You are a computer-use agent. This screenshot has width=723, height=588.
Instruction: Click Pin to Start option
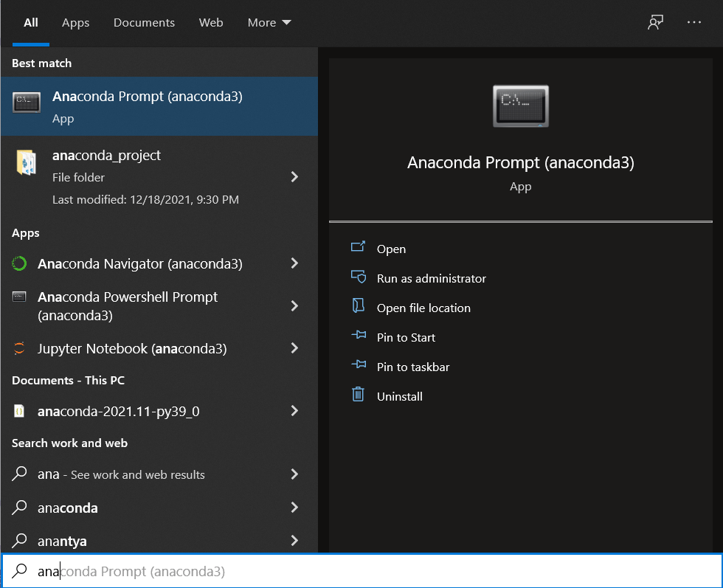click(406, 338)
